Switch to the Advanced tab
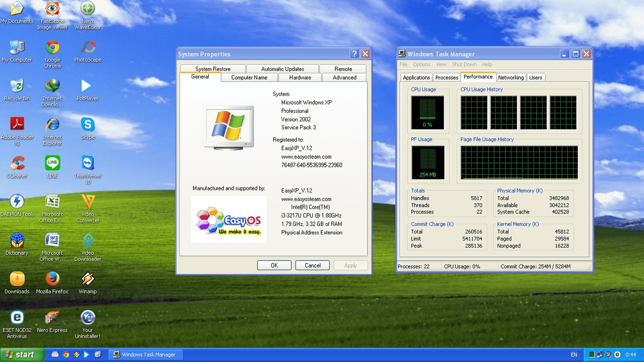 coord(345,77)
